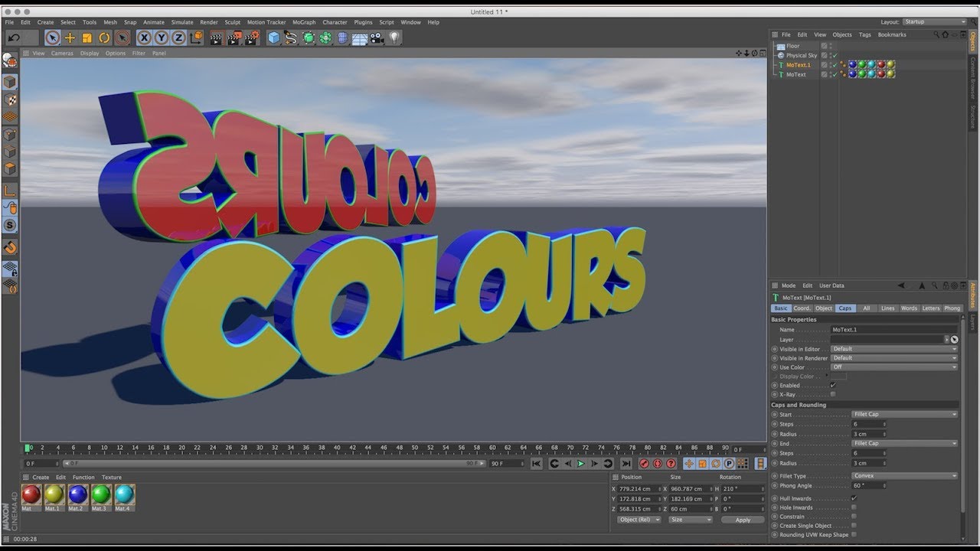Click Make Editable icon in left palette
980x551 pixels.
click(x=10, y=60)
